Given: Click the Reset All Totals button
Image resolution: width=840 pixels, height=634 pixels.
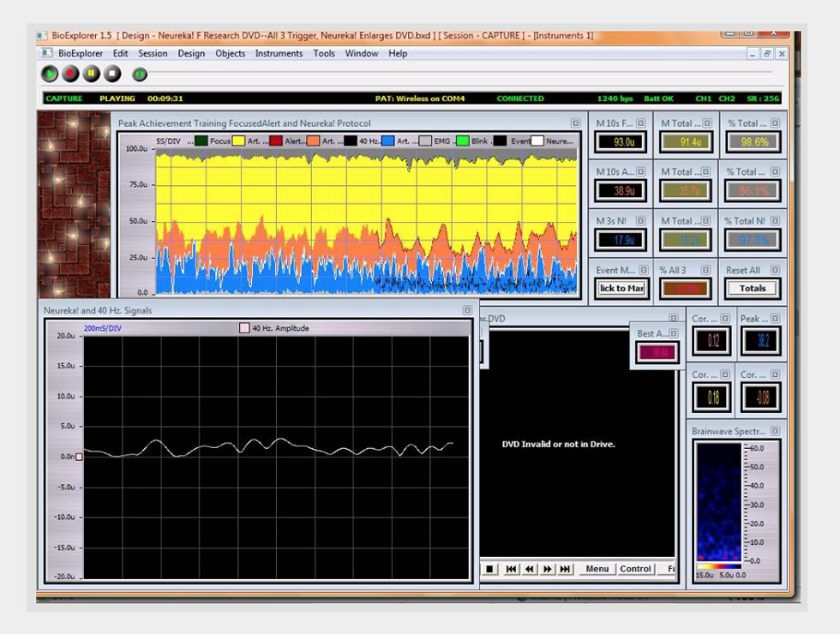Looking at the screenshot, I should tap(752, 289).
